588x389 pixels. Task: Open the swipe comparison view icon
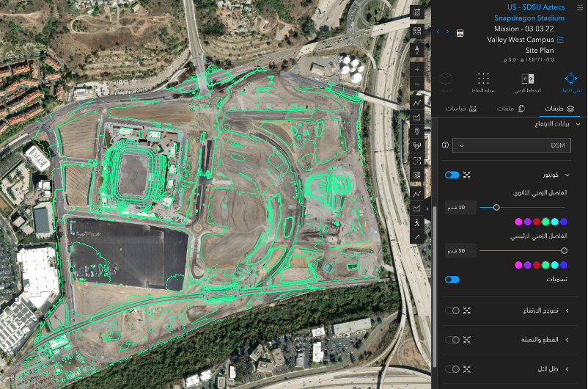pos(528,79)
